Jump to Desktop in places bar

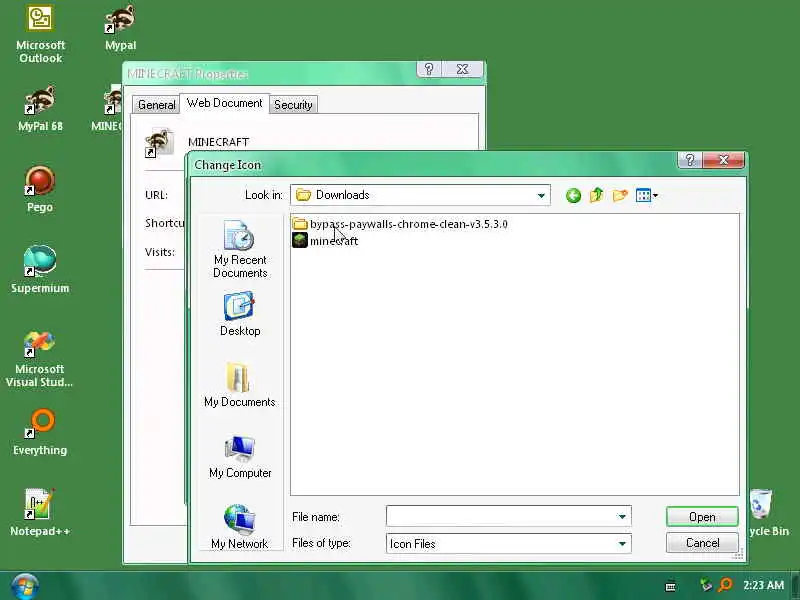240,314
